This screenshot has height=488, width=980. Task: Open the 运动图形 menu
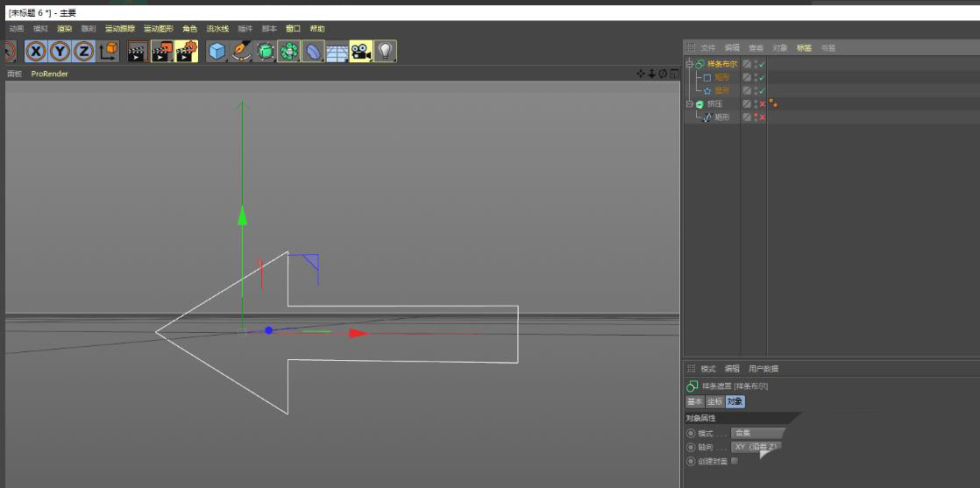click(x=159, y=29)
